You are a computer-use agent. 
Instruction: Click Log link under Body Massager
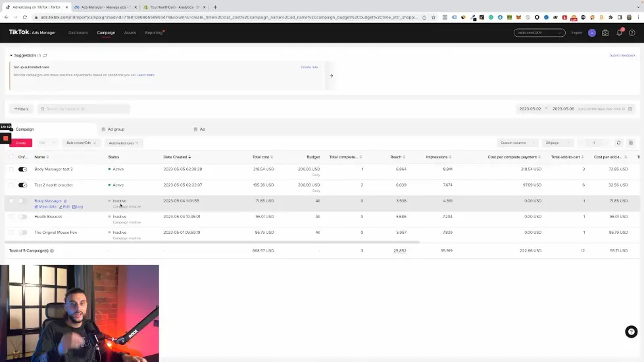78,207
